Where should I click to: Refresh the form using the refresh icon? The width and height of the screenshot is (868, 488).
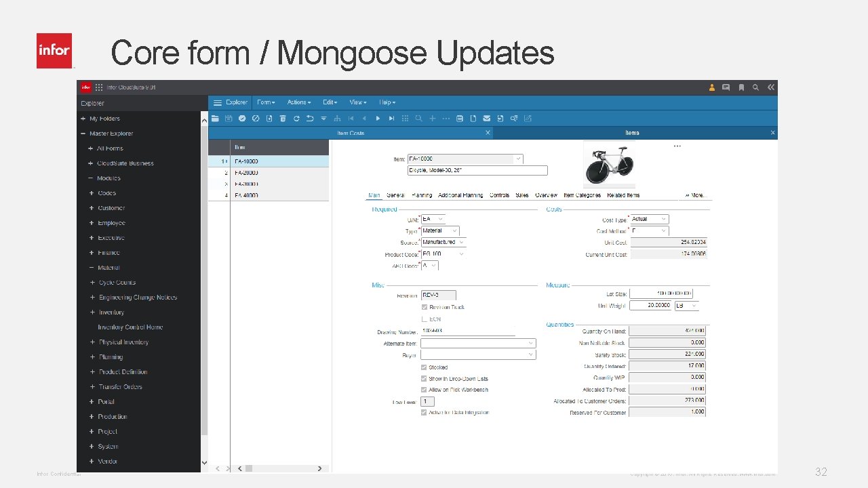pos(297,118)
